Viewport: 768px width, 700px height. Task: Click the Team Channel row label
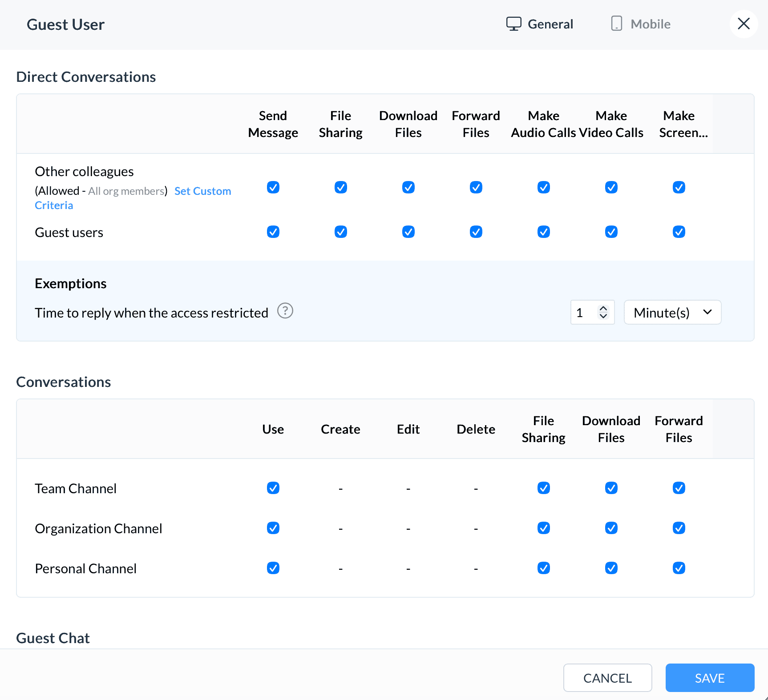(x=76, y=488)
